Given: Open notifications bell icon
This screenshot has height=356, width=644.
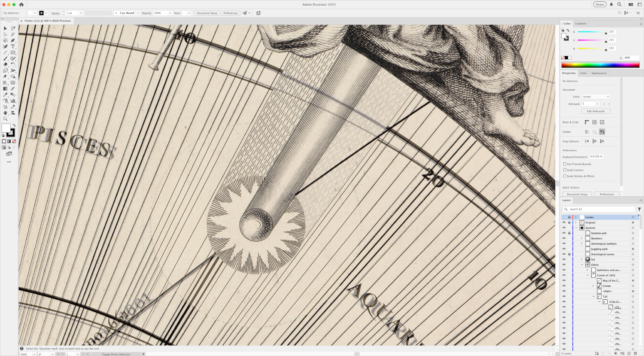Looking at the screenshot, I should pos(611,4).
